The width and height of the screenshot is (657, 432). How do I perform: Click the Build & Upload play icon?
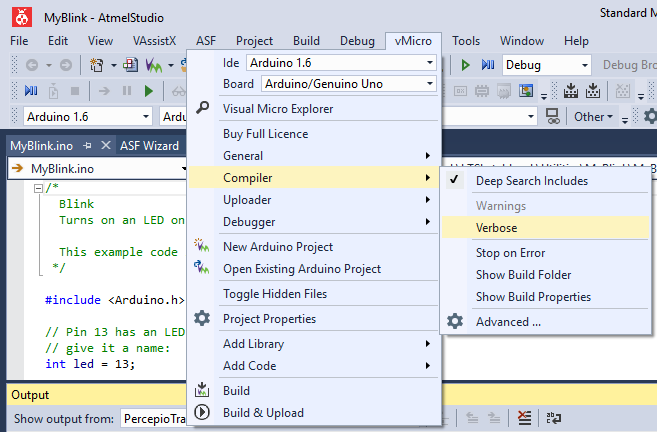click(202, 412)
